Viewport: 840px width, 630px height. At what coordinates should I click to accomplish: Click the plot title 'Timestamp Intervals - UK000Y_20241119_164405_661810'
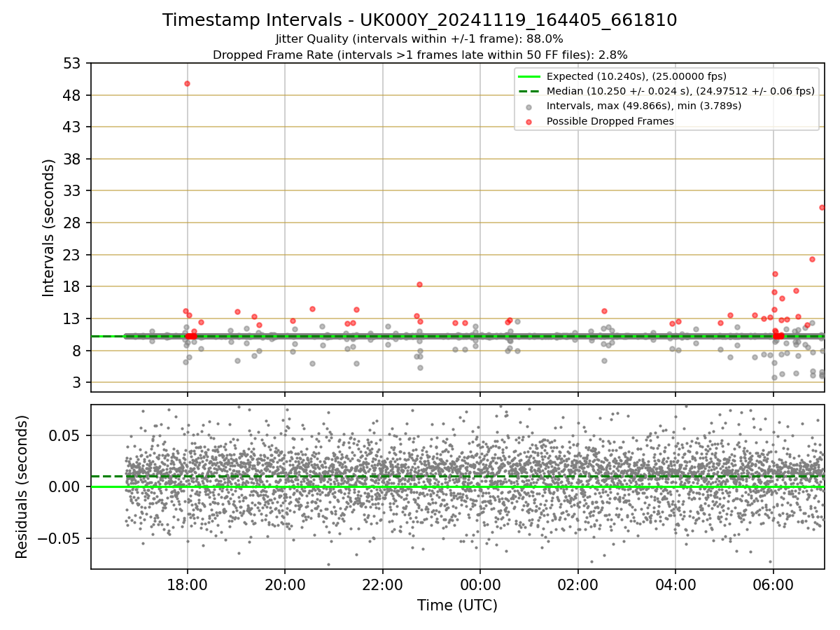pyautogui.click(x=419, y=20)
